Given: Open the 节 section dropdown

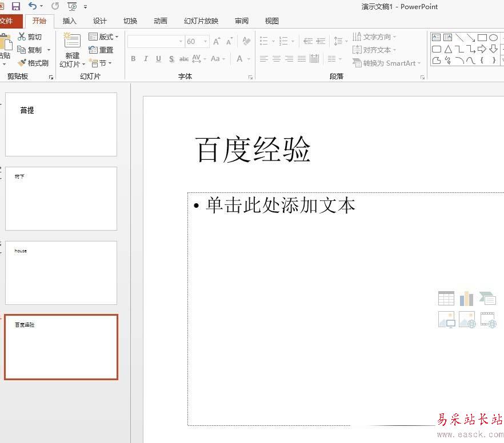Looking at the screenshot, I should (101, 63).
